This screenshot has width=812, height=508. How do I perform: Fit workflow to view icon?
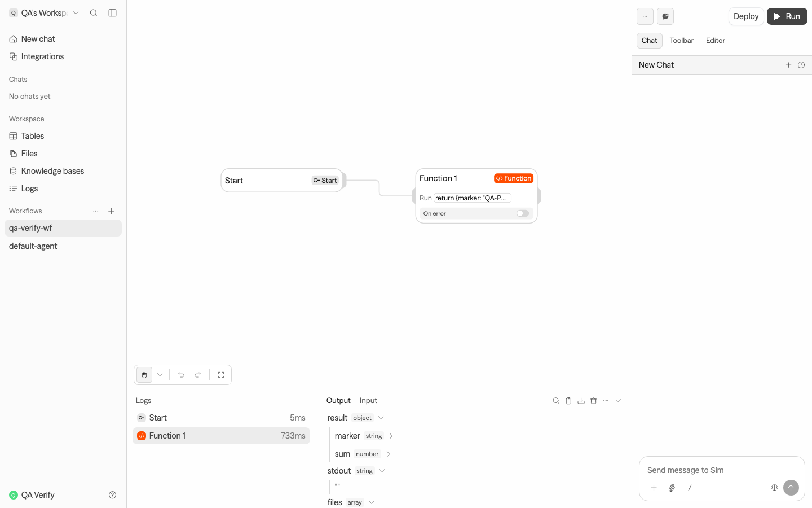221,375
